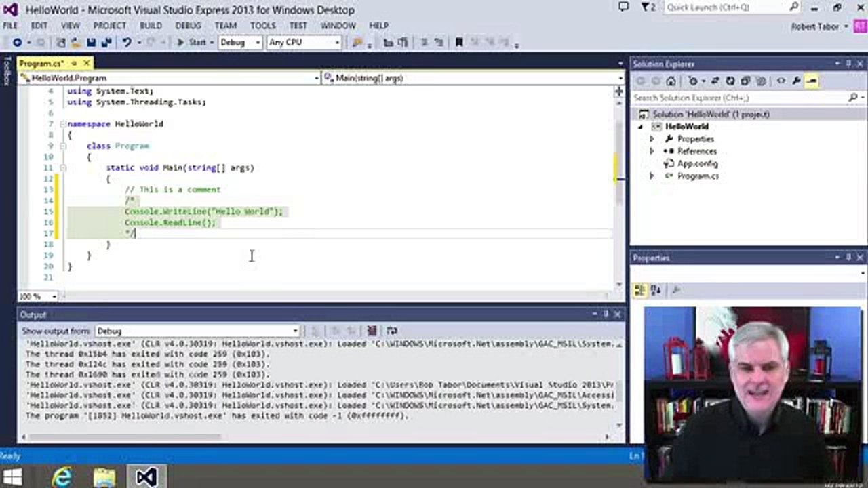
Task: Click Sync with Active Document icon
Action: pyautogui.click(x=715, y=81)
